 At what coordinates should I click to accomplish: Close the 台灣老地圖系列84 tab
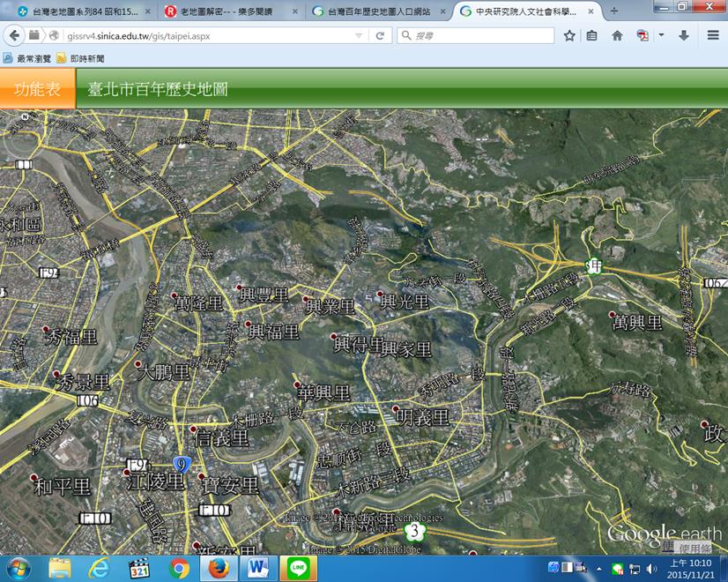(148, 11)
